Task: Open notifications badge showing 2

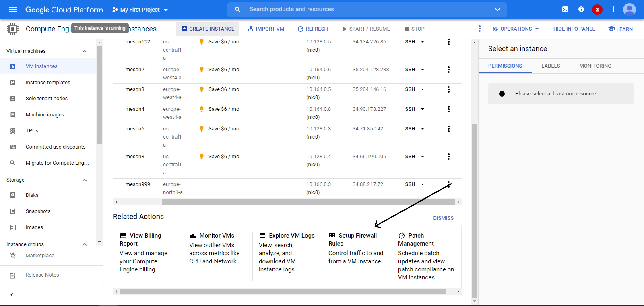Action: point(597,9)
